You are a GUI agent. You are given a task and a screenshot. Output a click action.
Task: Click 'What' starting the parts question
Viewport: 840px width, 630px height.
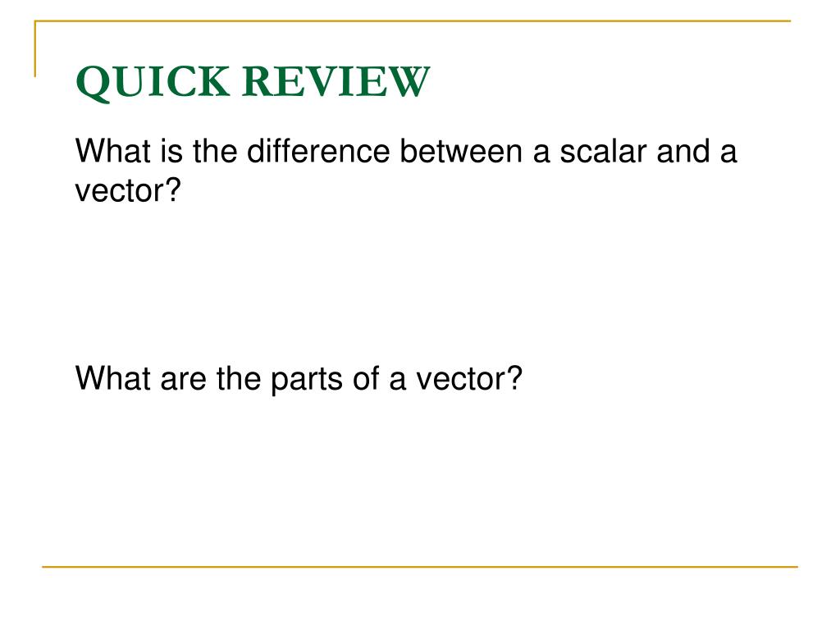click(x=112, y=378)
